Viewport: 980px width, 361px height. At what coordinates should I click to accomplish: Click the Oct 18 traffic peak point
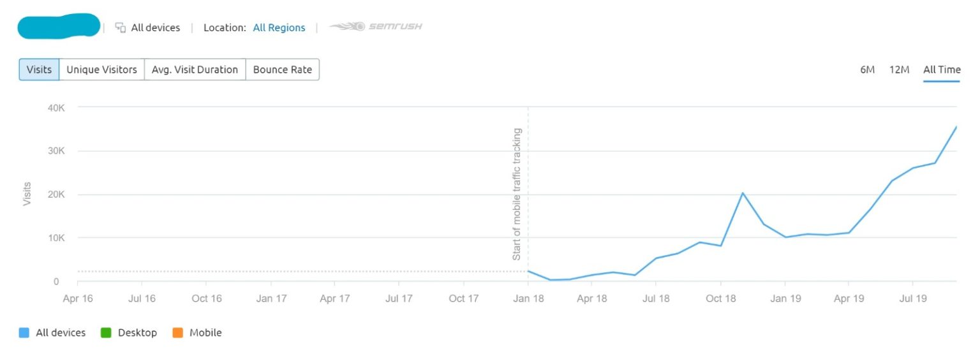coord(742,193)
